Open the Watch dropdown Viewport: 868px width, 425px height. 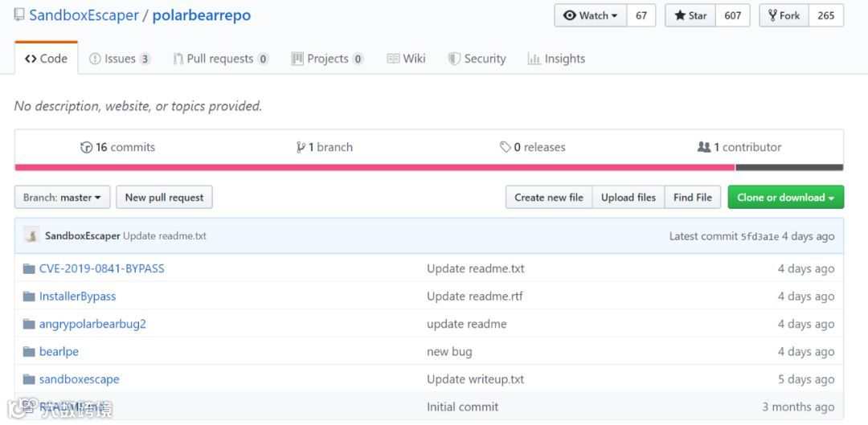pos(591,15)
